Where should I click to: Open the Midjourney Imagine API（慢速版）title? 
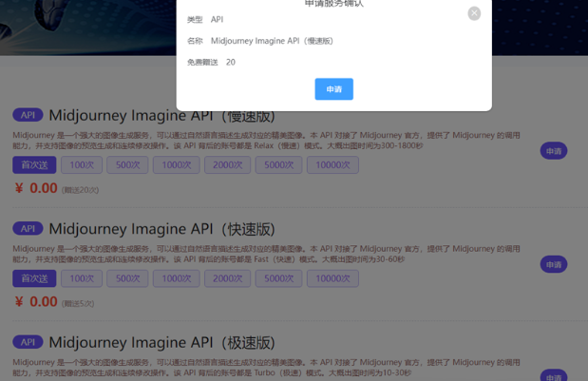(161, 116)
